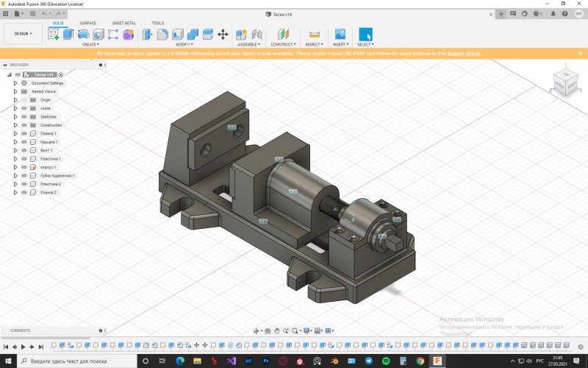Viewport: 588px width, 368px height.
Task: Click the Offset Plane icon under Construct
Action: click(283, 35)
